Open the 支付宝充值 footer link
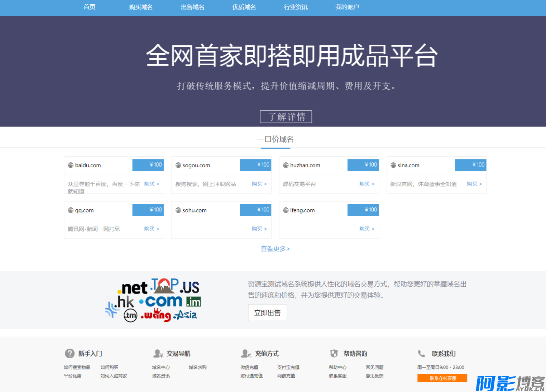The width and height of the screenshot is (546, 392). (288, 367)
